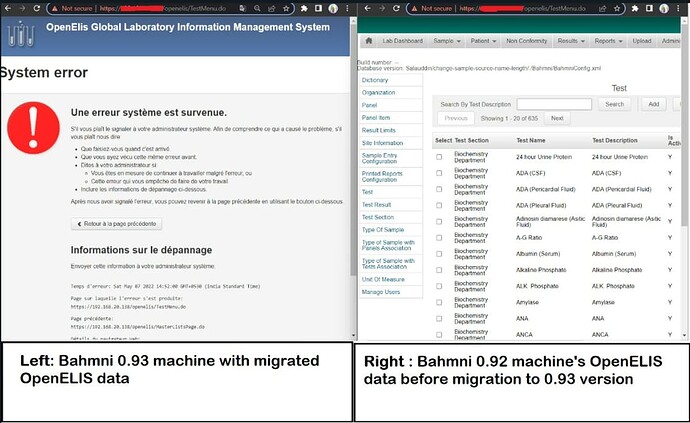Open the profile avatar in left browser
Image resolution: width=690 pixels, height=423 pixels.
pyautogui.click(x=333, y=8)
